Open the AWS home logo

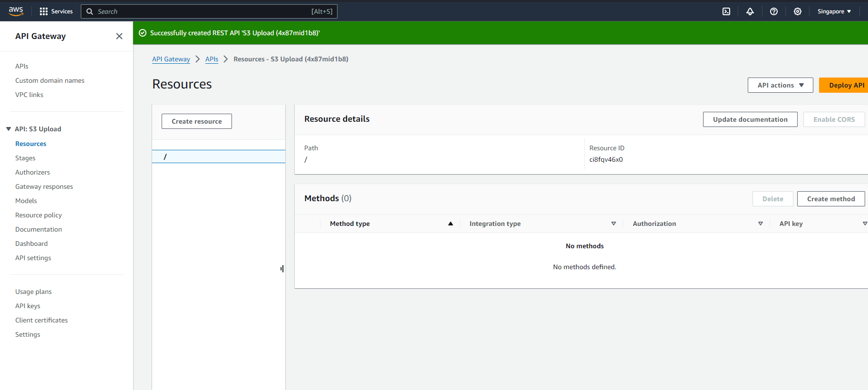16,11
